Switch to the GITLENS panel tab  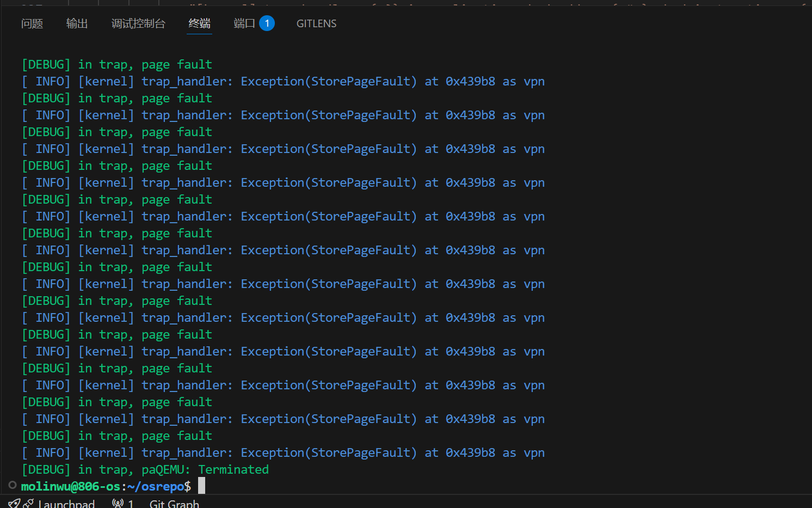(316, 23)
